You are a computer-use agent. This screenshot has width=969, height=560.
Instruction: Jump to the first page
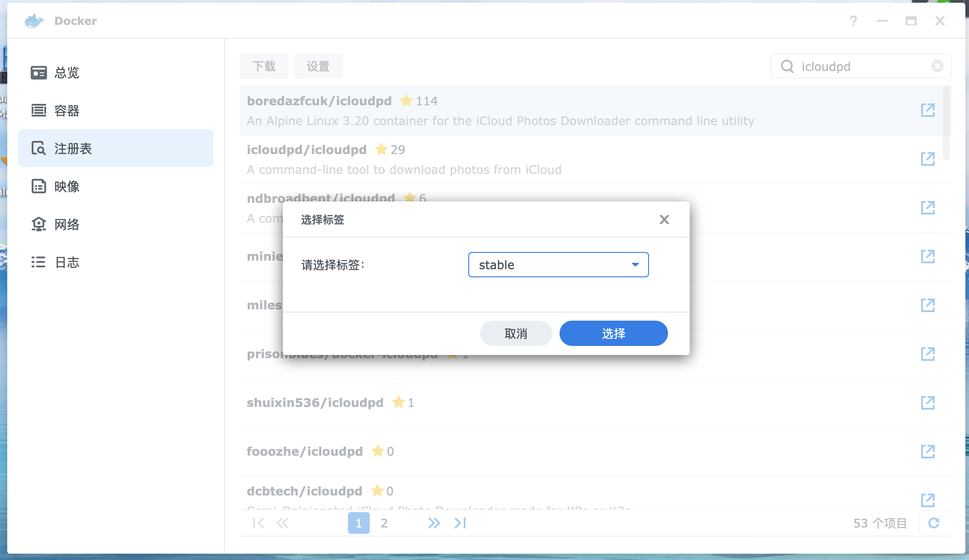(259, 523)
